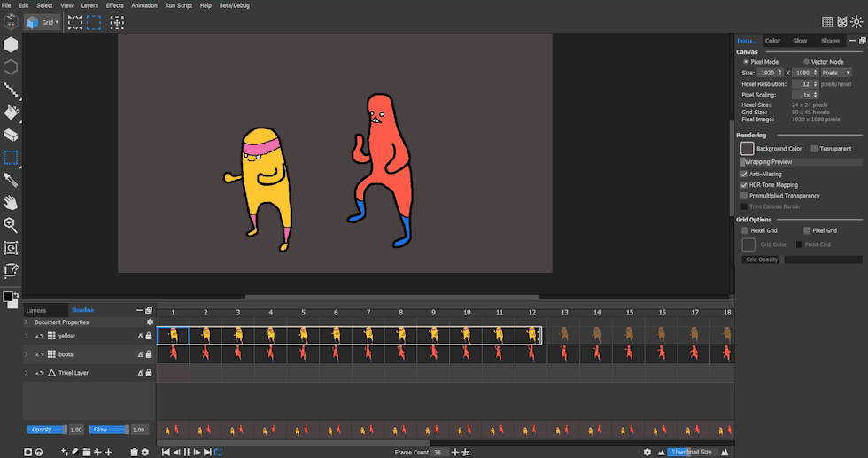Select the Line tool in the toolbox

point(11,89)
